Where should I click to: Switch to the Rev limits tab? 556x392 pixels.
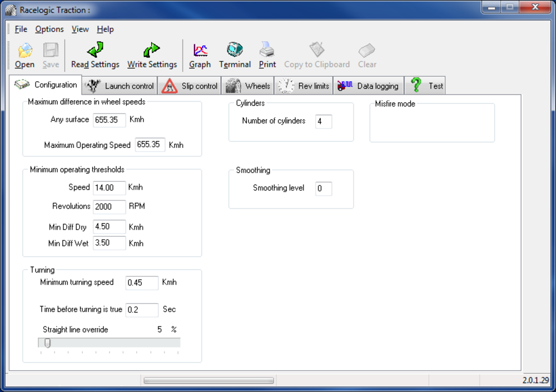[x=304, y=86]
